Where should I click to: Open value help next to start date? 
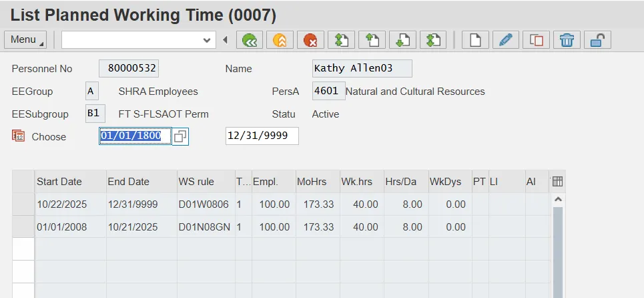(x=180, y=136)
